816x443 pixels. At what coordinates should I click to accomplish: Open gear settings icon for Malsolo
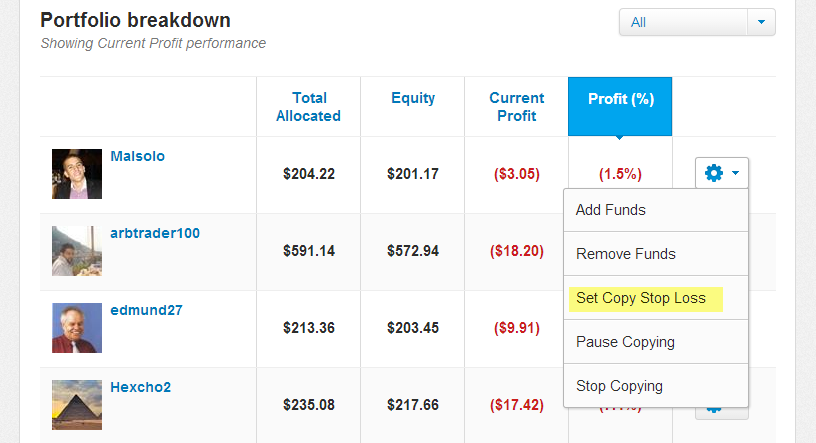(x=713, y=173)
